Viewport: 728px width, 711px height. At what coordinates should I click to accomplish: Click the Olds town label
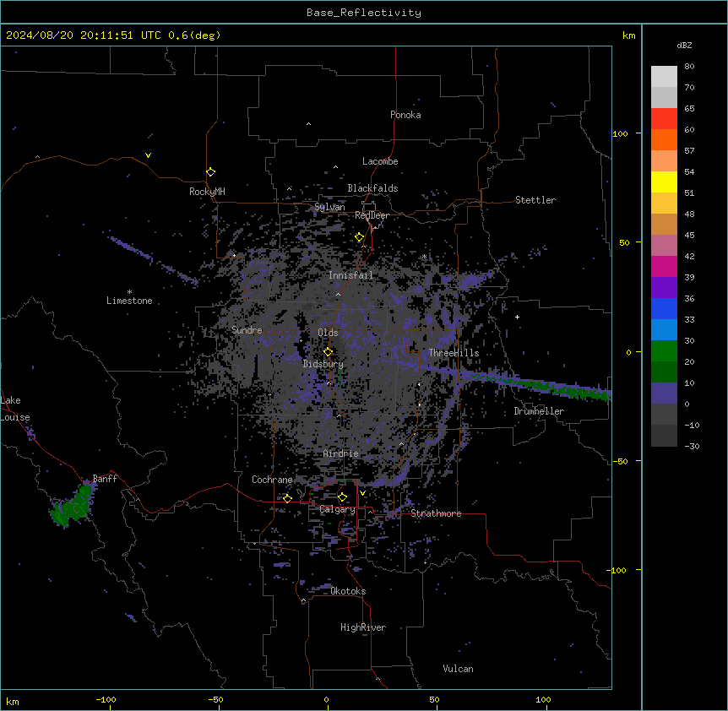328,333
